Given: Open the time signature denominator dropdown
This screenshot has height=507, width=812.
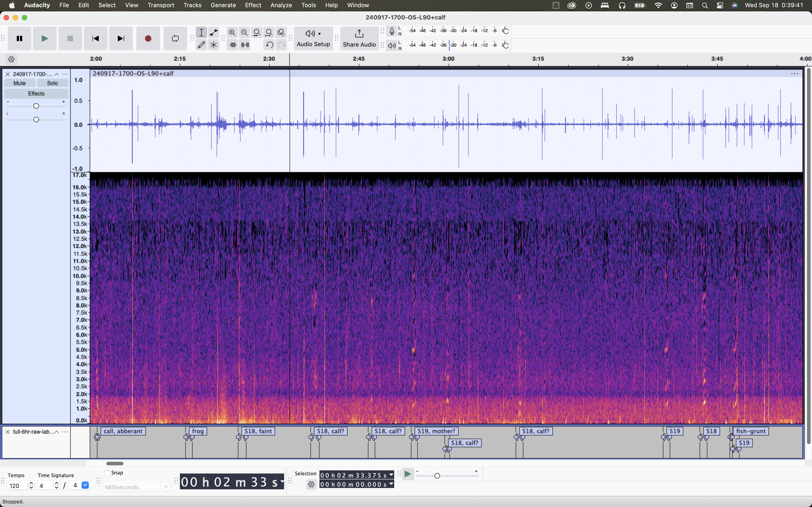Looking at the screenshot, I should point(85,485).
